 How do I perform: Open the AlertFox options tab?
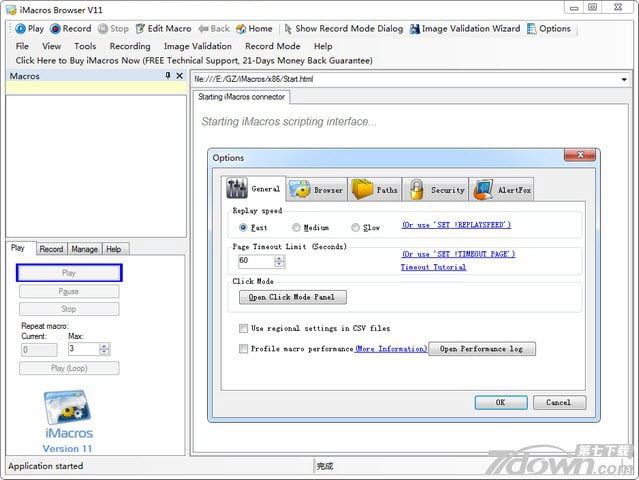[502, 190]
